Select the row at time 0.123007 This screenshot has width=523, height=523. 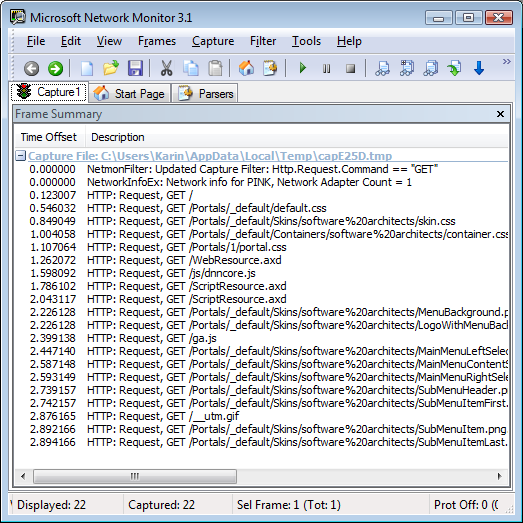[262, 195]
